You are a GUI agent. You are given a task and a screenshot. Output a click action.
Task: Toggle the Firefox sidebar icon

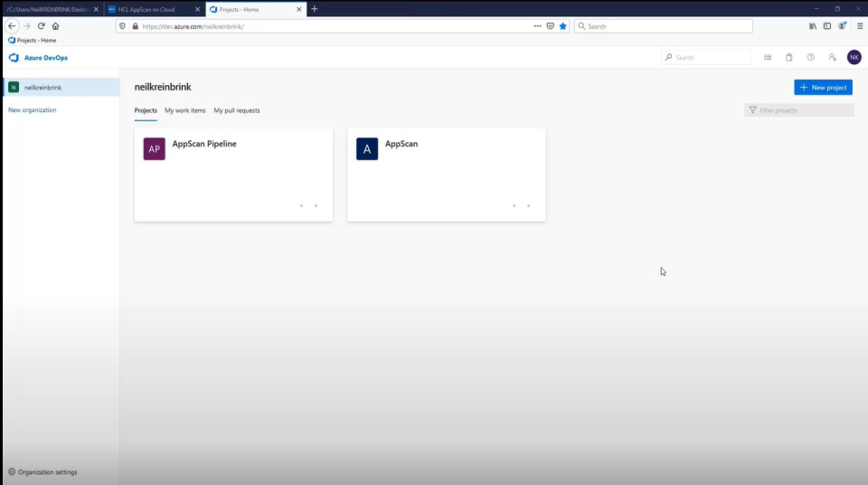click(x=827, y=26)
